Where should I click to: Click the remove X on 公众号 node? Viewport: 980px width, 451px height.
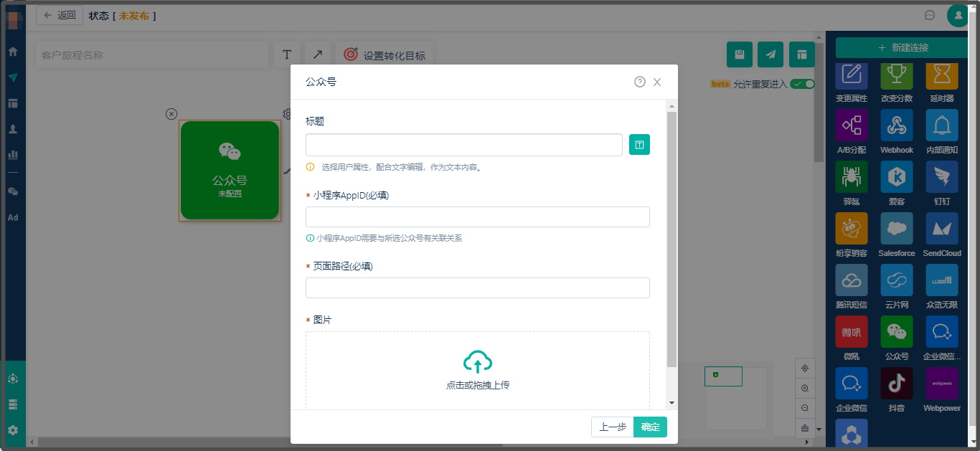pyautogui.click(x=171, y=113)
